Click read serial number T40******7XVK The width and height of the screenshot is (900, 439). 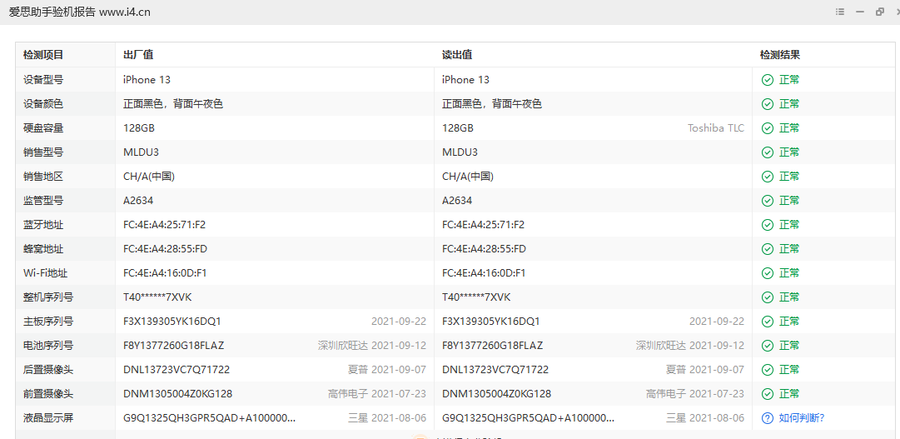click(476, 297)
